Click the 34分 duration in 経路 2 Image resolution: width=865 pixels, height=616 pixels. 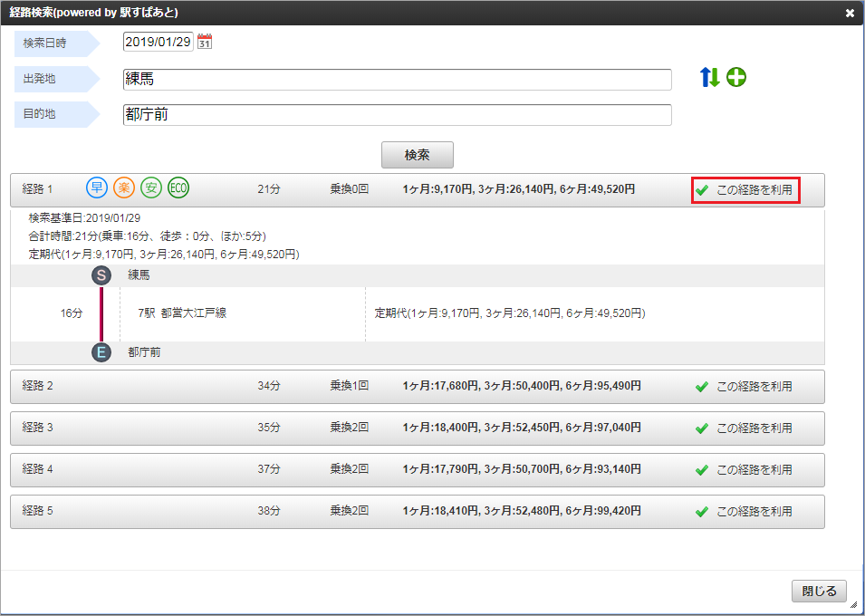coord(269,386)
